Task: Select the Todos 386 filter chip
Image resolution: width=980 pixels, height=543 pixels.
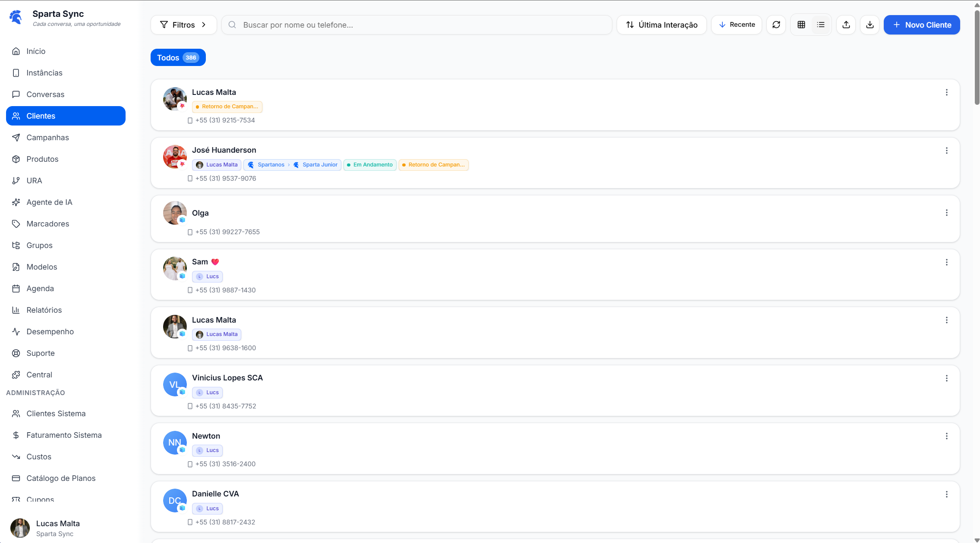Action: click(177, 57)
